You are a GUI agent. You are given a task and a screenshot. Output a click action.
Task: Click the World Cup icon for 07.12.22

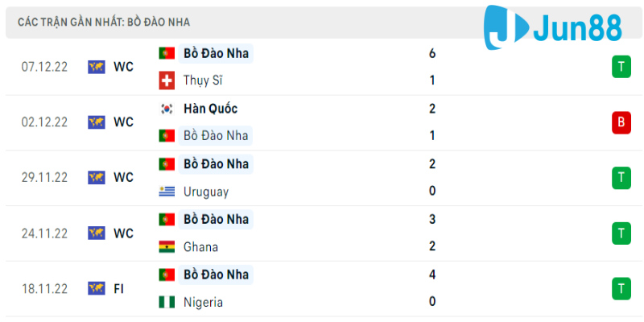97,67
